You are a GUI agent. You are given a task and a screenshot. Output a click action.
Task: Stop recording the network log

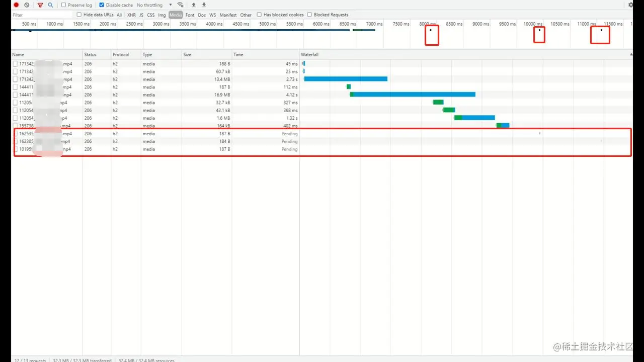[16, 5]
